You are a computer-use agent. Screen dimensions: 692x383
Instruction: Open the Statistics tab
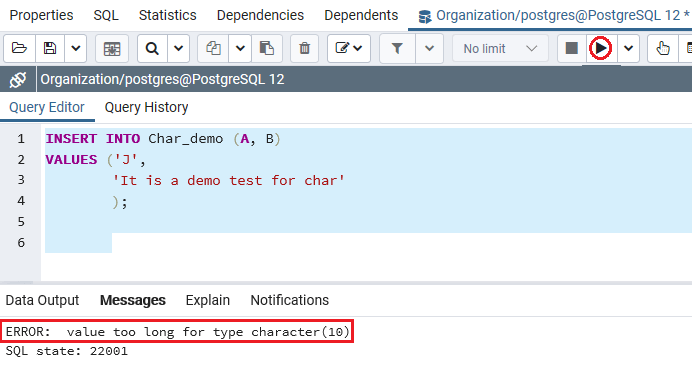[168, 15]
